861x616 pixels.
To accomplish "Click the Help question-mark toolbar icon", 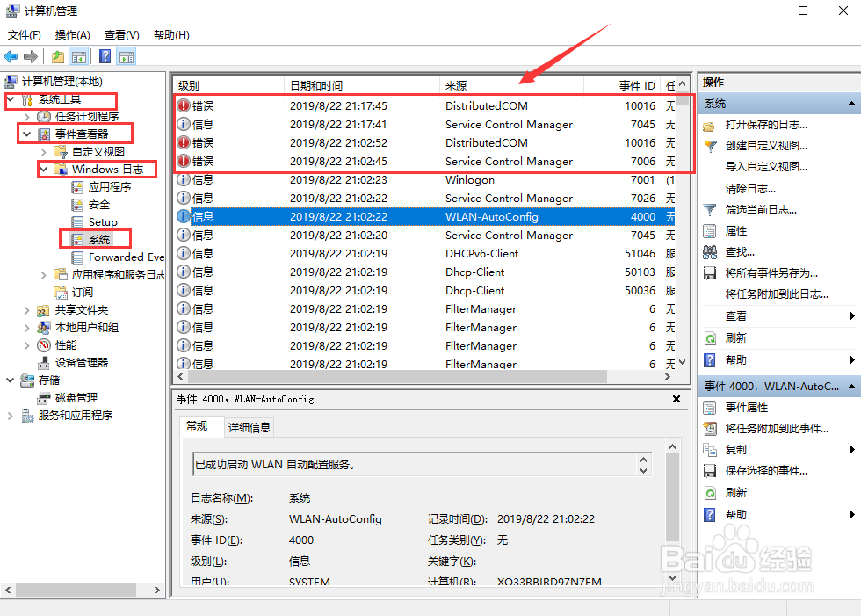I will pyautogui.click(x=104, y=56).
